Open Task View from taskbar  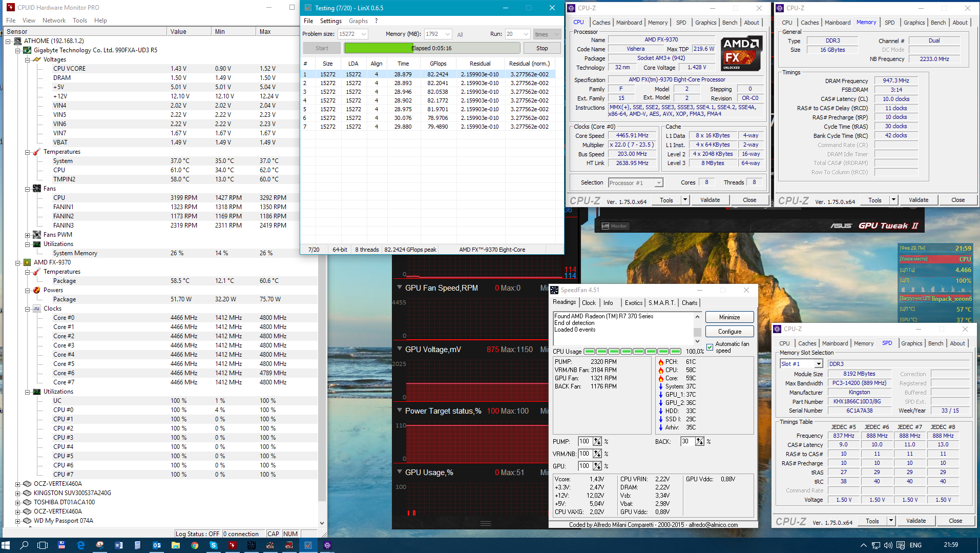pyautogui.click(x=43, y=545)
